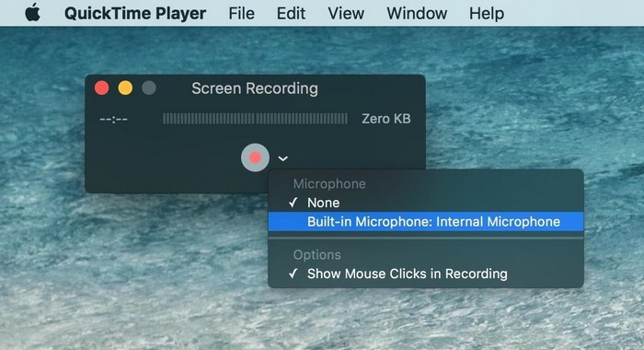Click the greyed-out zoom window button

(149, 88)
